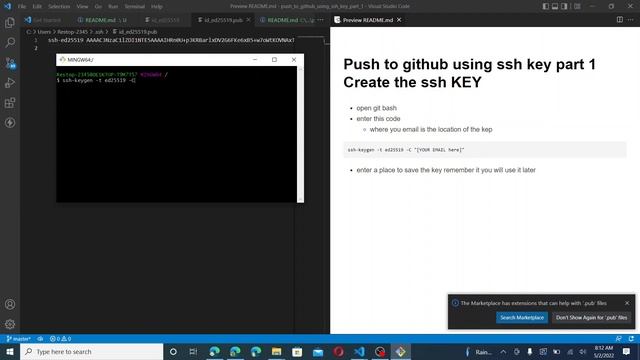Maximize the MINGW64 terminal window
The width and height of the screenshot is (640, 360).
[x=274, y=60]
